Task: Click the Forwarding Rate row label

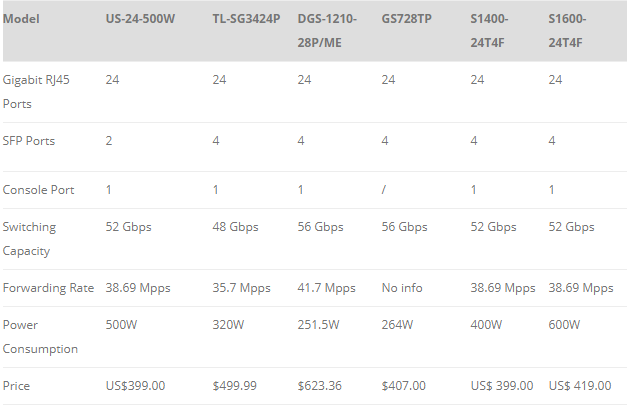Action: (x=48, y=288)
